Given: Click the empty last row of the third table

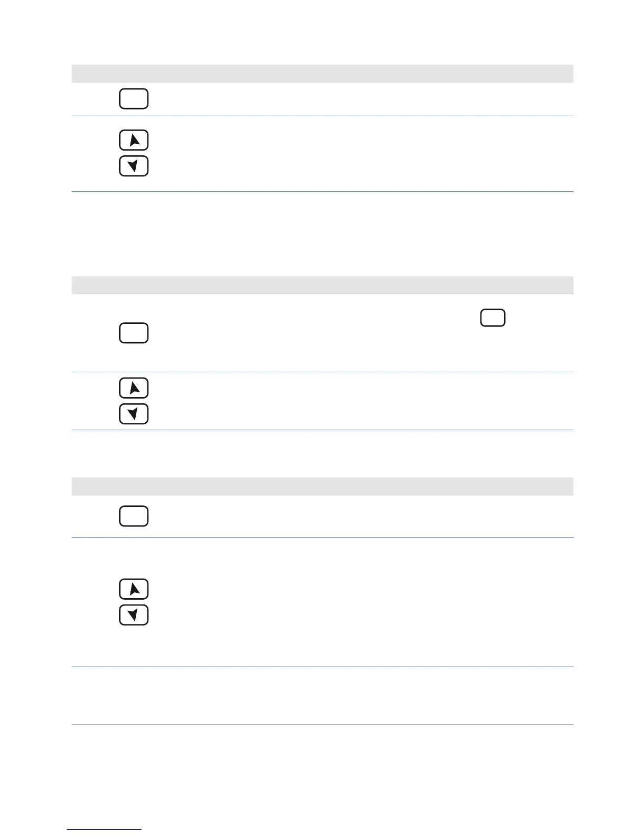Looking at the screenshot, I should 322,696.
